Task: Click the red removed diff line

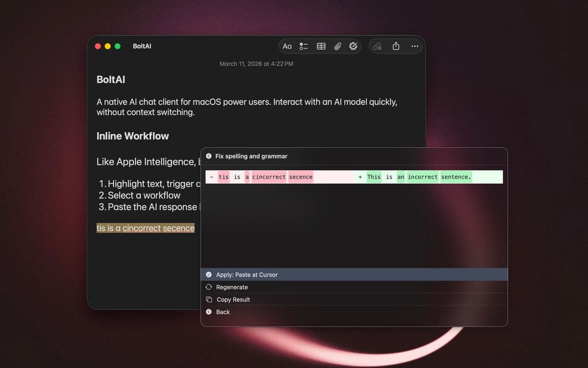Action: pos(266,177)
